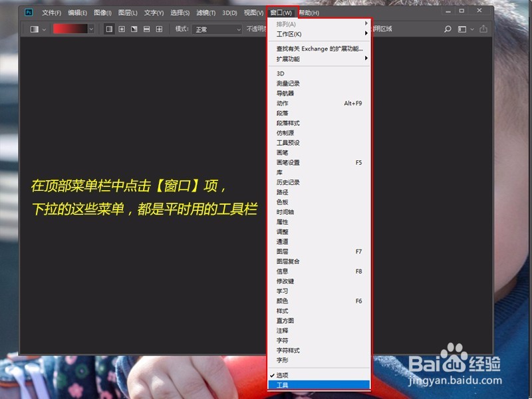Image resolution: width=532 pixels, height=399 pixels.
Task: Open the 滤镜(T) menu
Action: (206, 13)
